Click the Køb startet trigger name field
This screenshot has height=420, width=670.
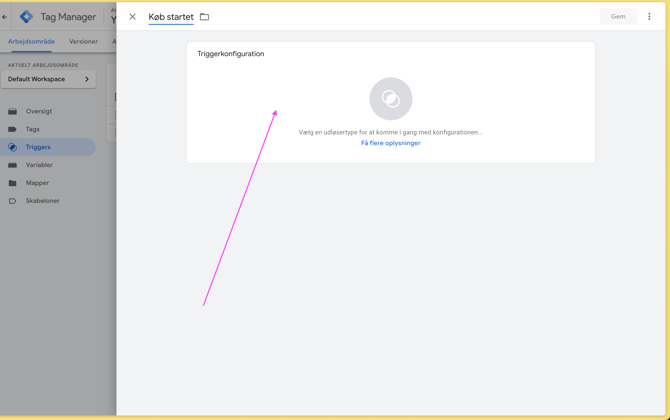[x=171, y=17]
